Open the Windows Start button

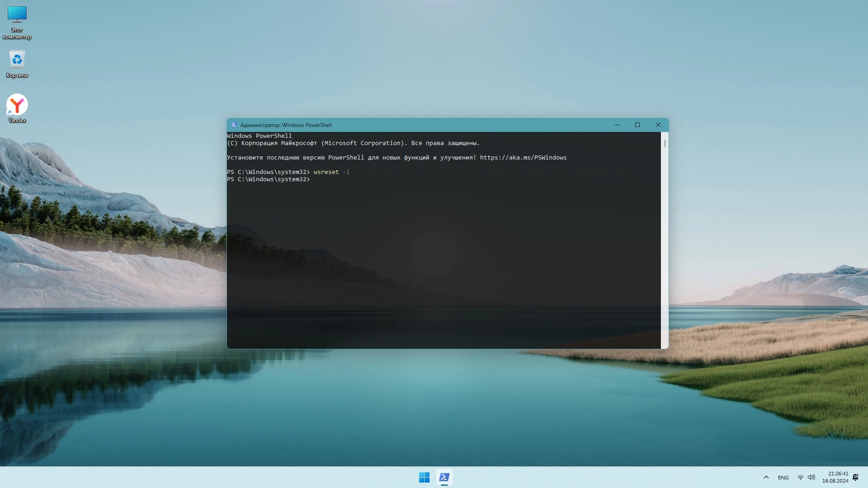[424, 477]
